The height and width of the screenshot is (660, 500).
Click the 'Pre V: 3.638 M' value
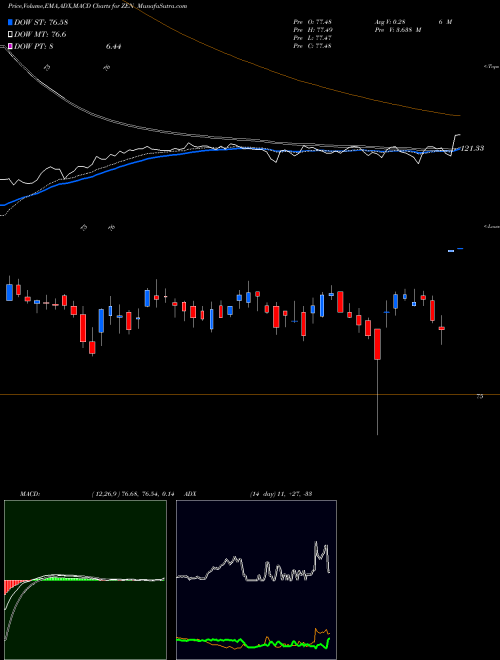[397, 30]
